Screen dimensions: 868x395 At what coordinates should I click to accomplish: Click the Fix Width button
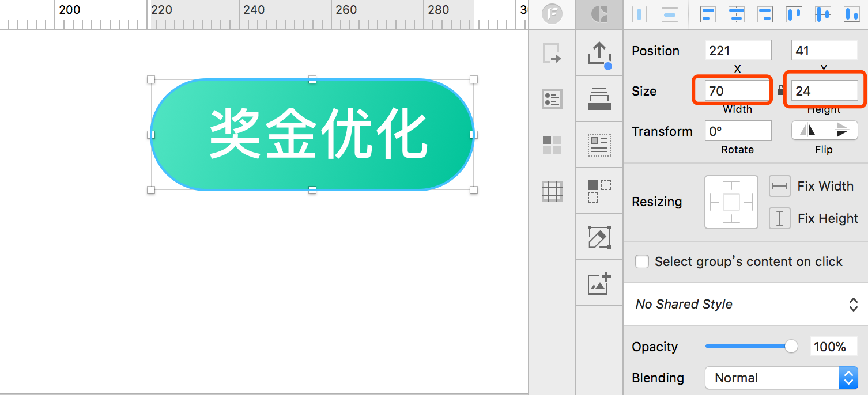coord(779,186)
